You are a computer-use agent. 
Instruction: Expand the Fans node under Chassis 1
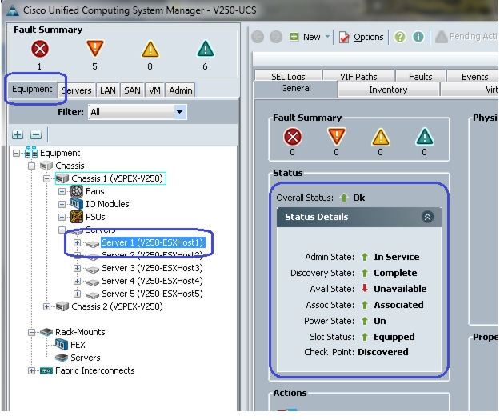click(62, 191)
